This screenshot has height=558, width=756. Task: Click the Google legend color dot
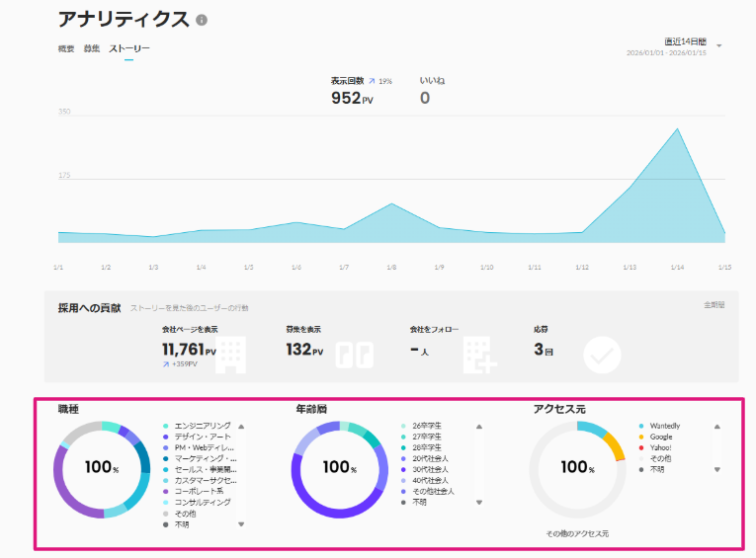[640, 437]
